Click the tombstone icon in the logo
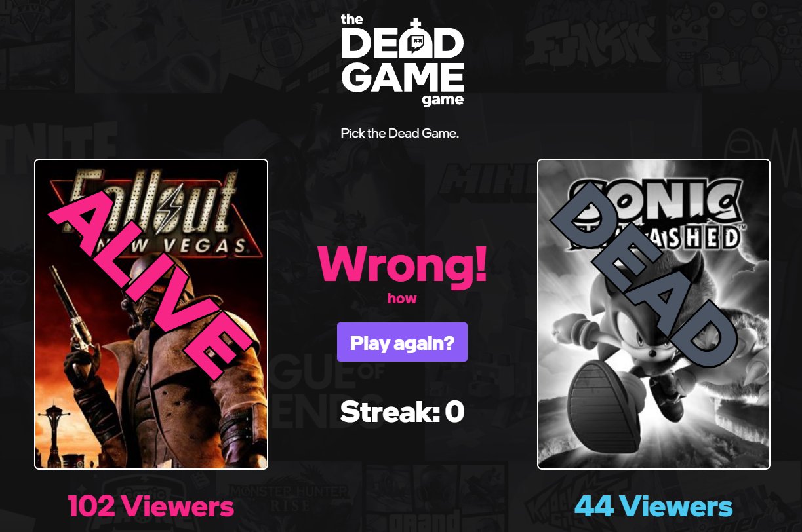Screen dimensions: 802x532 point(414,42)
